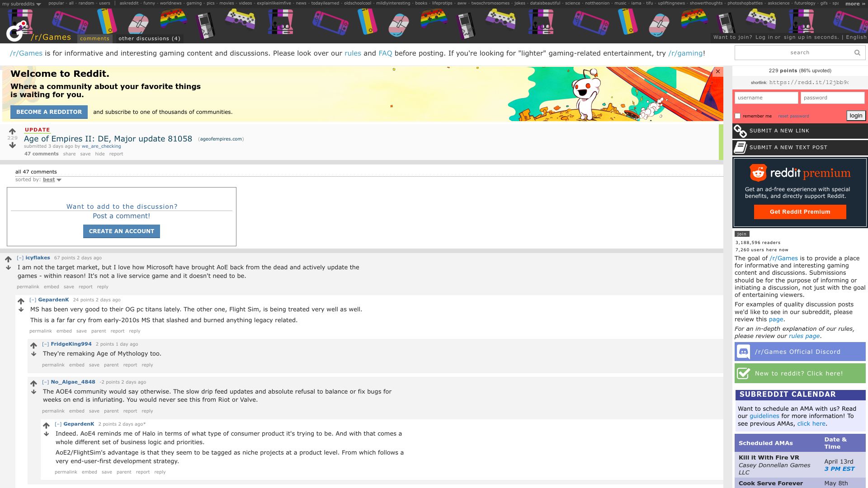Click SUBMIT A NEW TEXT POST
The image size is (868, 488).
click(800, 147)
